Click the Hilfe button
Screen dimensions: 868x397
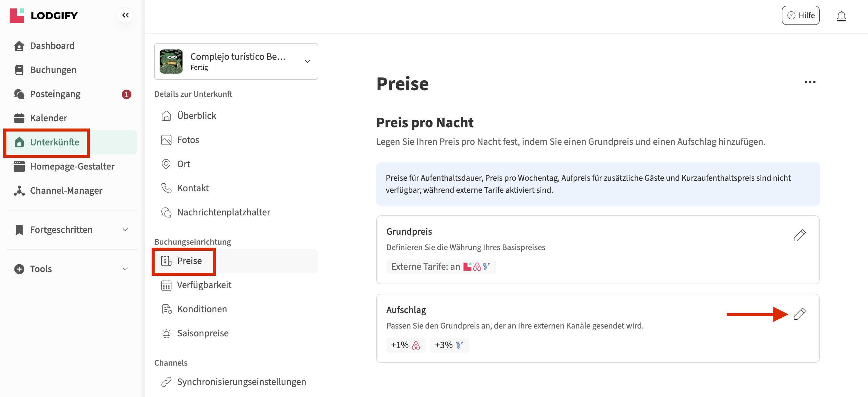[800, 15]
